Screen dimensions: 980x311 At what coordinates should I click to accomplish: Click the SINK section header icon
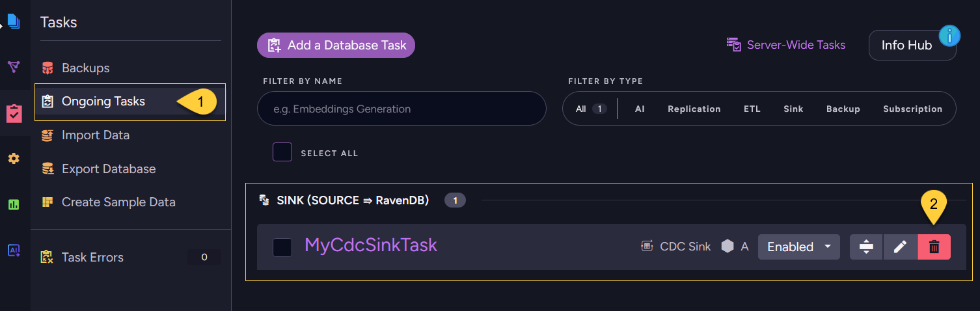click(x=264, y=200)
